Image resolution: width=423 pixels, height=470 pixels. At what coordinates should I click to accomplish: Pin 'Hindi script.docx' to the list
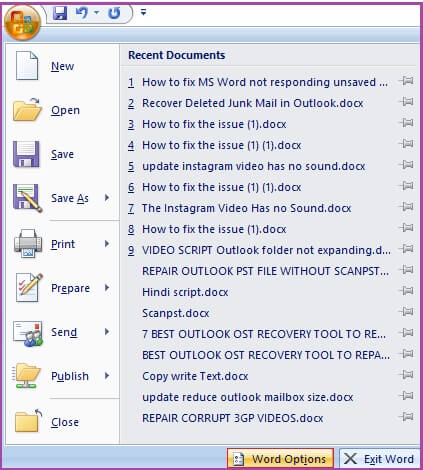click(406, 291)
